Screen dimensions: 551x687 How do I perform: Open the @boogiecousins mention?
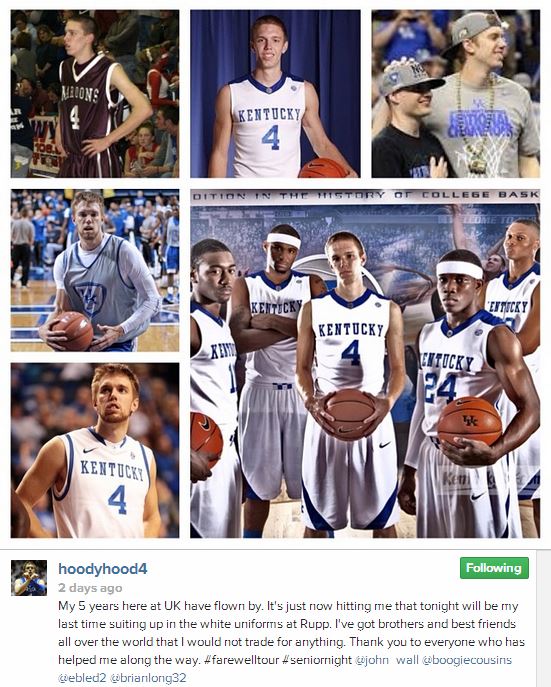tap(466, 660)
